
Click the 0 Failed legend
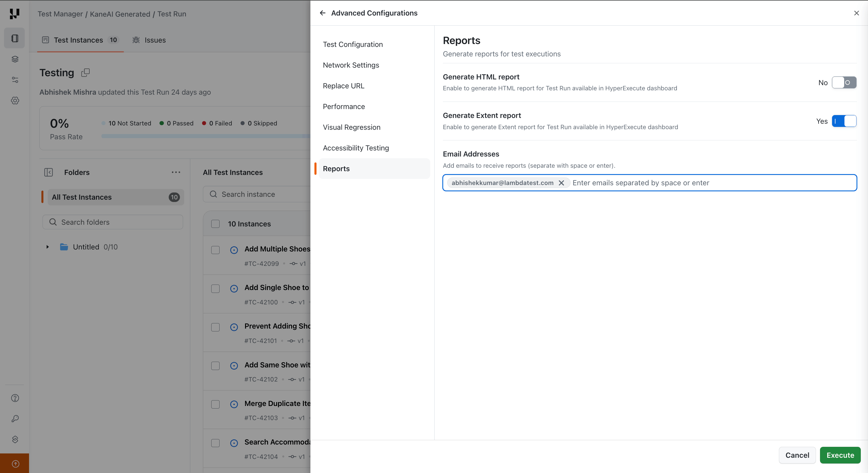pos(217,123)
